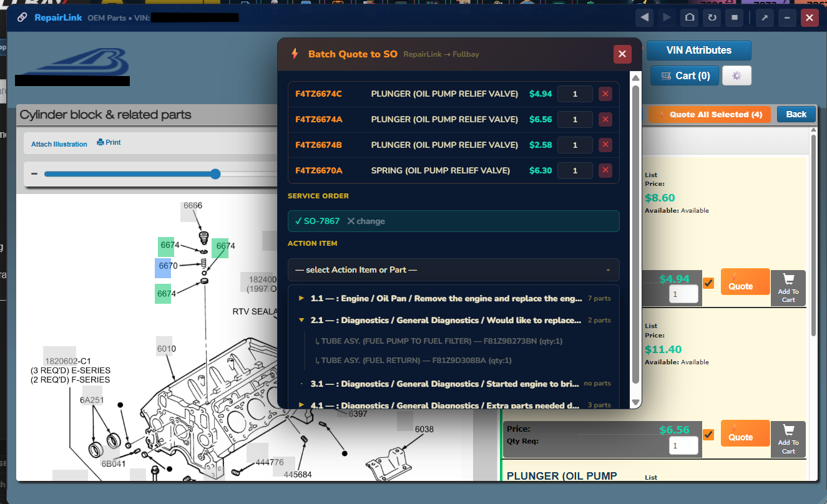Select callout 6666 on the illustration
Viewport: 827px width, 504px height.
(x=192, y=205)
